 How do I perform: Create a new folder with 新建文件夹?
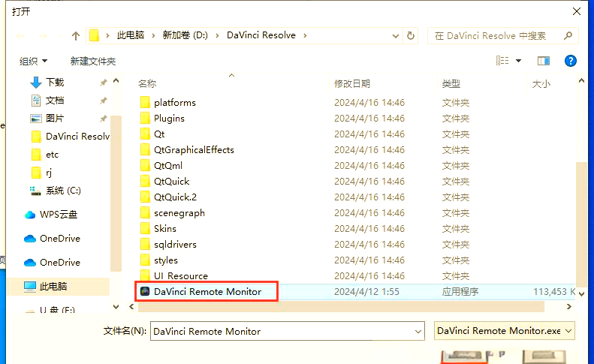pyautogui.click(x=93, y=61)
